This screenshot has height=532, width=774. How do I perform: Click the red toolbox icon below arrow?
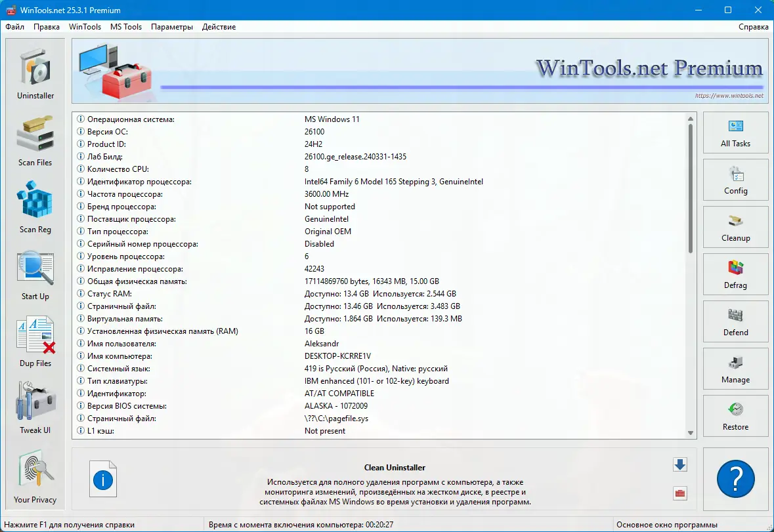tap(680, 493)
